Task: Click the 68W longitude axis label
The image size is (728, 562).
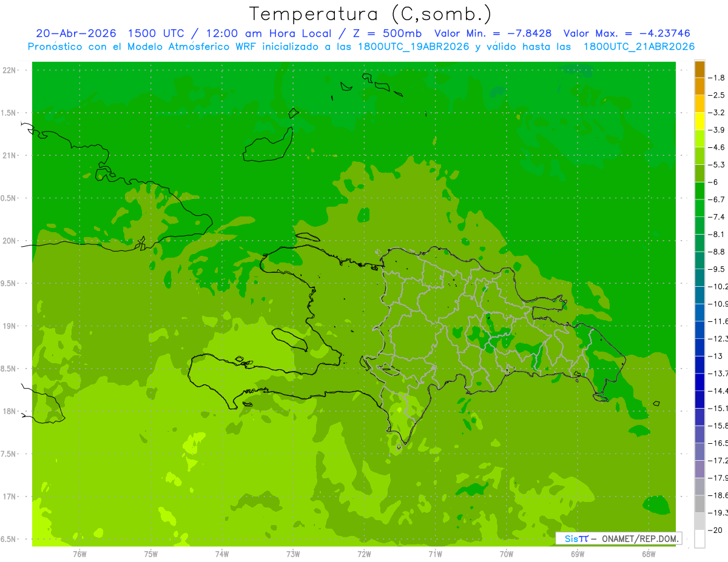Action: 649,554
